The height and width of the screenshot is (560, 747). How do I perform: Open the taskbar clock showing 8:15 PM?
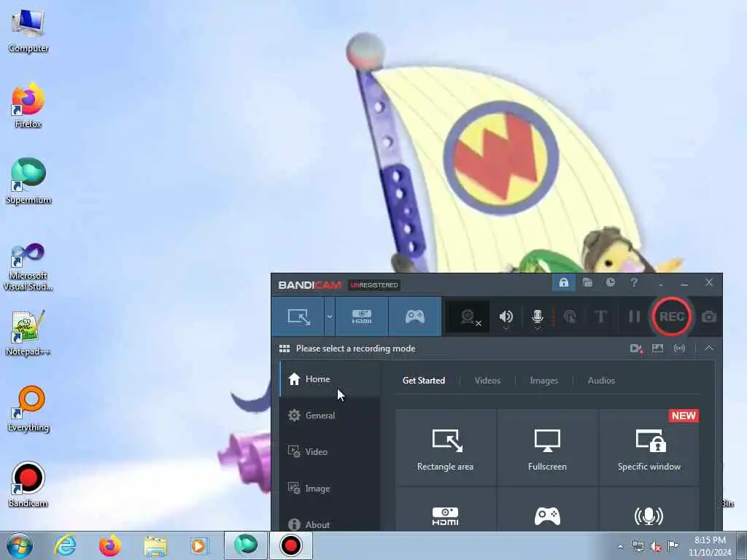[710, 546]
